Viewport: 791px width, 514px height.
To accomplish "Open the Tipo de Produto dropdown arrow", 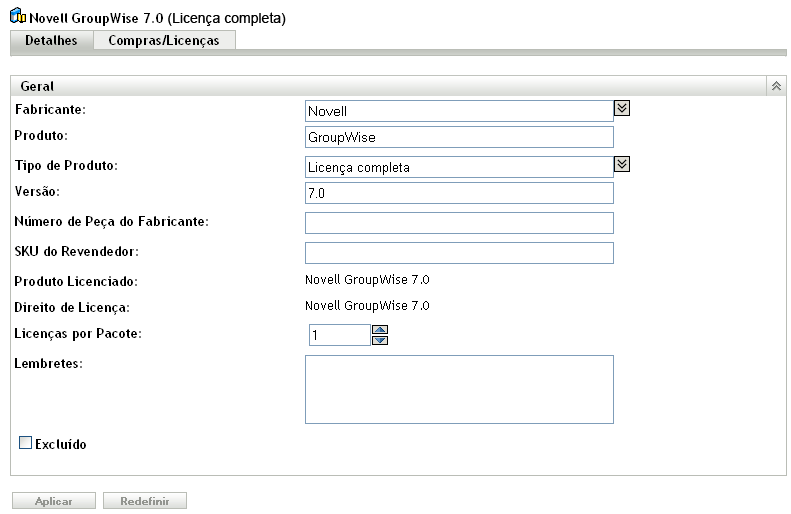I will [x=622, y=165].
